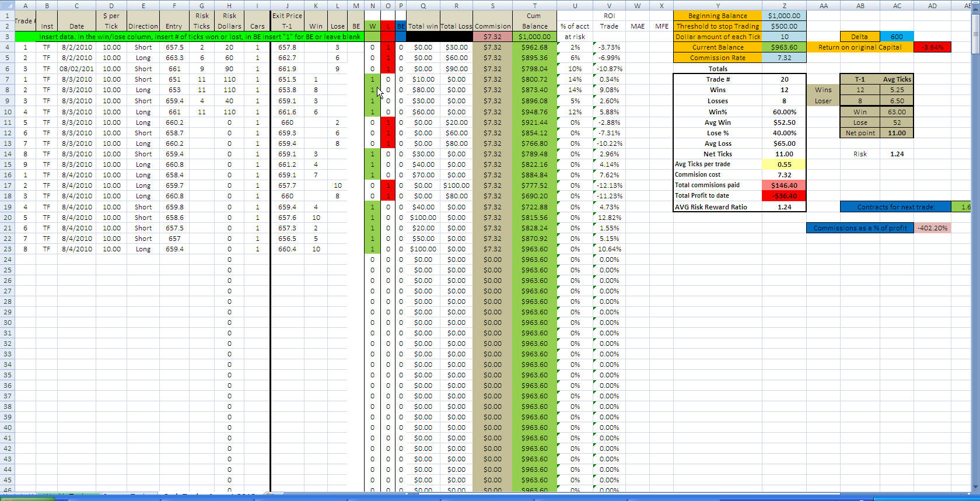Image resolution: width=980 pixels, height=501 pixels.
Task: Select 'Contracts for next trade:' cell
Action: pos(895,207)
